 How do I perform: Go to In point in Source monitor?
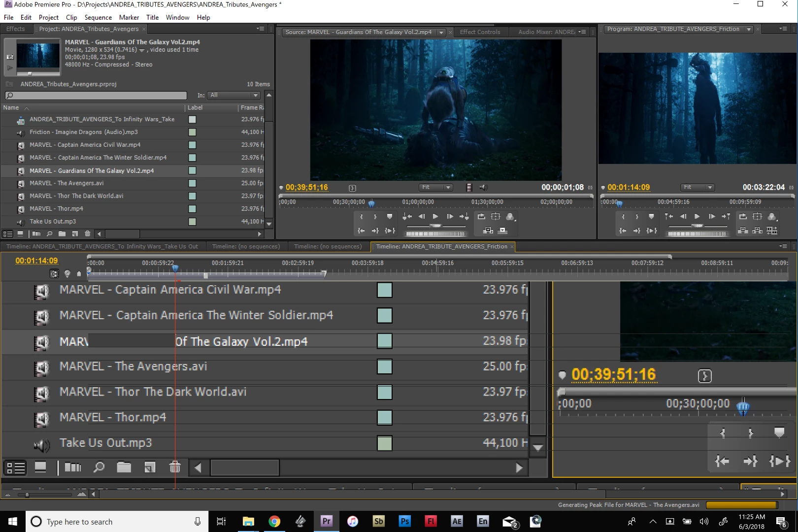click(x=361, y=230)
